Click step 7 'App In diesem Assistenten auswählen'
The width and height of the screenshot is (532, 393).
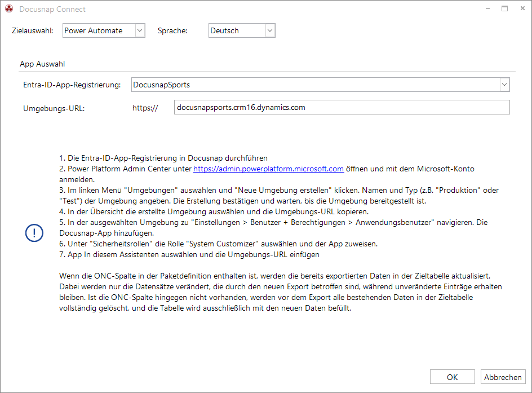coord(189,254)
